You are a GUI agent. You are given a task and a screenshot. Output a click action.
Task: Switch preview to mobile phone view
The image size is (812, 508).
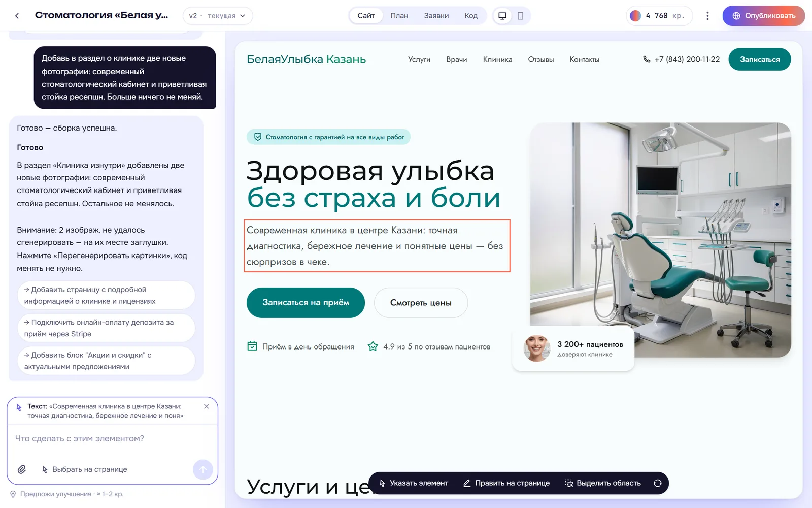click(x=520, y=16)
